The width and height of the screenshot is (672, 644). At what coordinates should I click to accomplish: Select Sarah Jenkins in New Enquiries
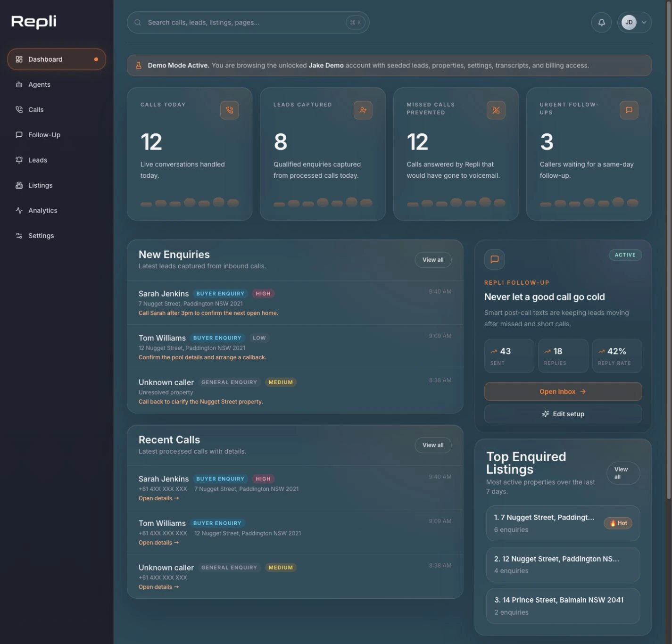click(x=295, y=303)
